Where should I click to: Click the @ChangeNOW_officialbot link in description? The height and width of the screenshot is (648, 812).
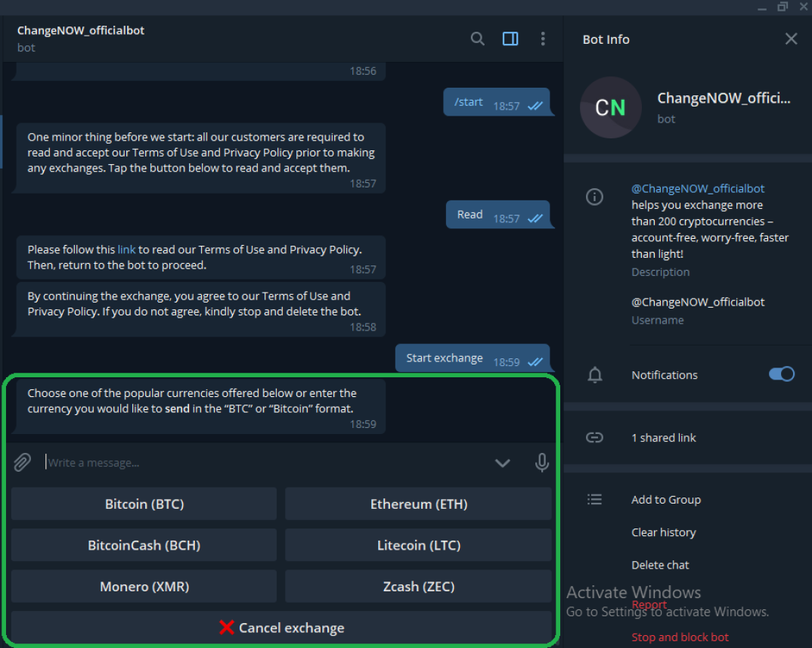pyautogui.click(x=698, y=188)
